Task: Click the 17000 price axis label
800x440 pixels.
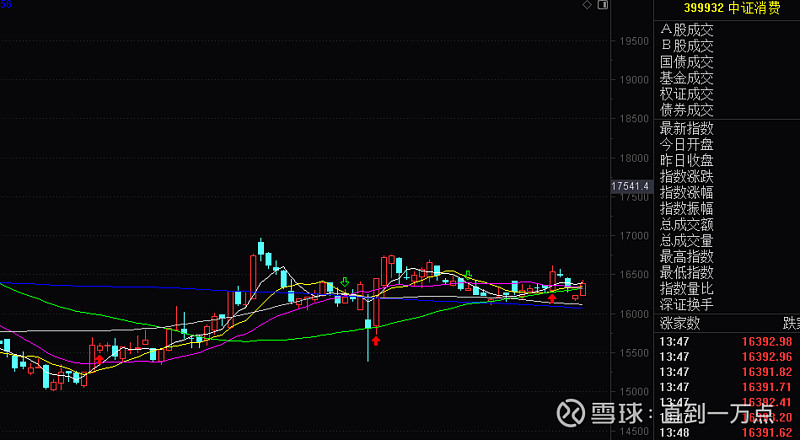Action: [634, 236]
